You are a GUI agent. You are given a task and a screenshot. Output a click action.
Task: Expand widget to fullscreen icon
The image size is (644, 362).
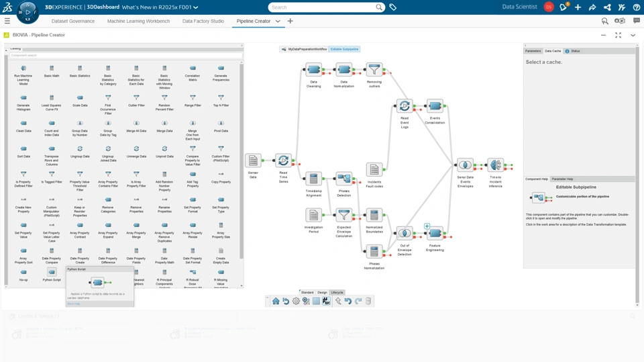point(618,36)
